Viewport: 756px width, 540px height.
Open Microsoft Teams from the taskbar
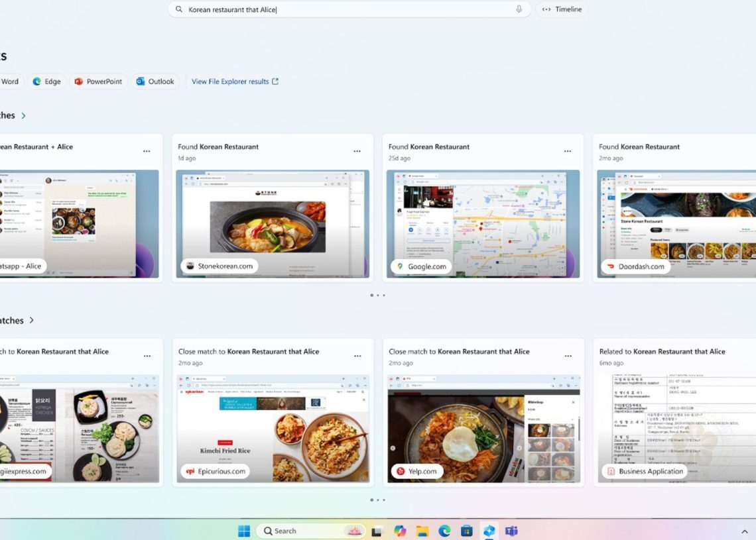(x=511, y=531)
